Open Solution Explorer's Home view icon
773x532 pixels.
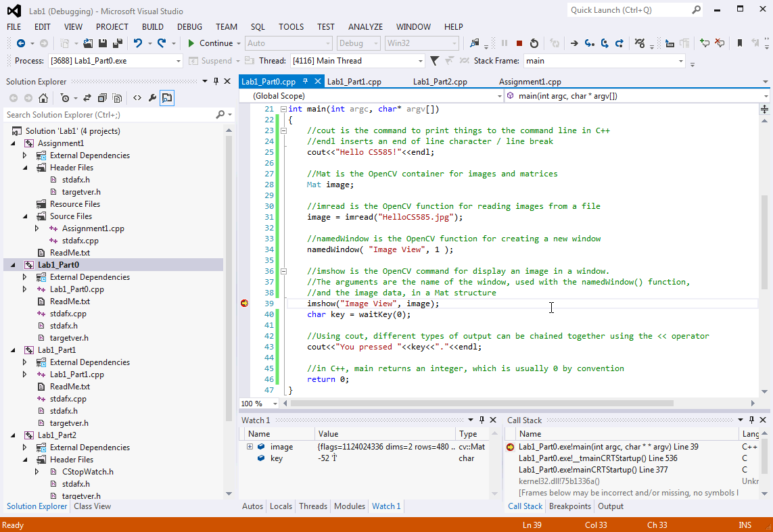pyautogui.click(x=43, y=98)
